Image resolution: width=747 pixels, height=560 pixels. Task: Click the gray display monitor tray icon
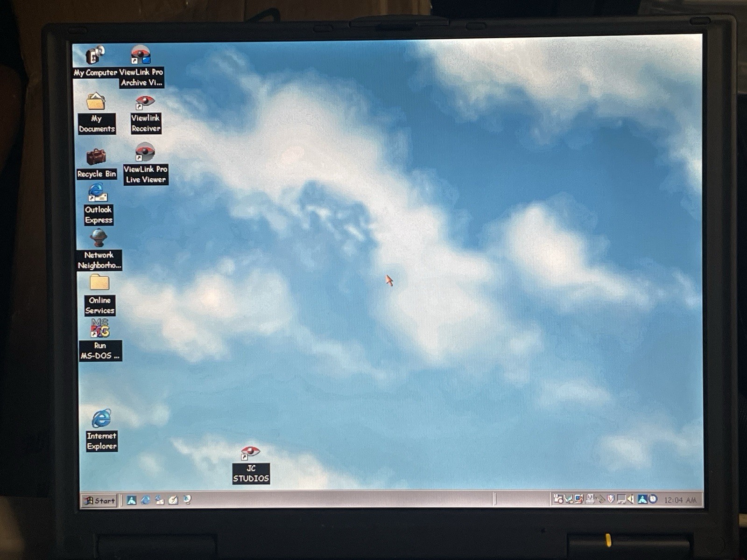click(x=621, y=499)
